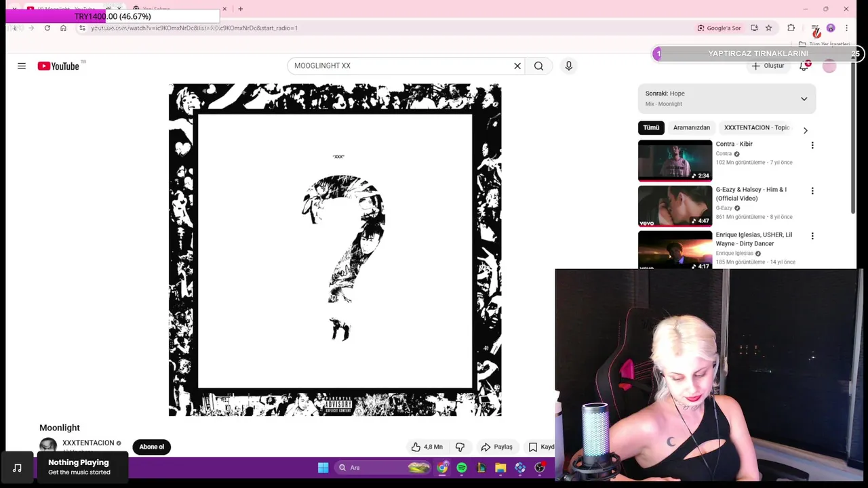Open the YouTube account avatar menu

click(x=829, y=66)
